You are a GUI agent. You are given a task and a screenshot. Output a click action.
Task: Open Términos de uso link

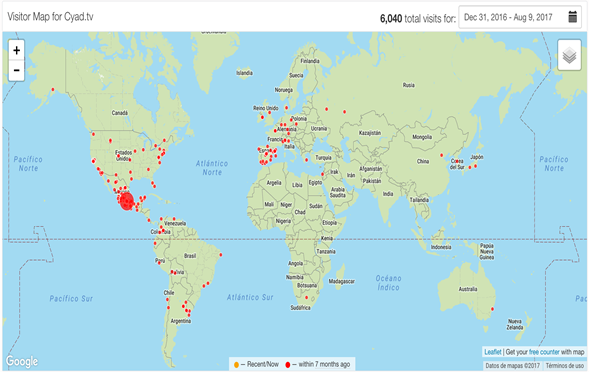click(565, 365)
